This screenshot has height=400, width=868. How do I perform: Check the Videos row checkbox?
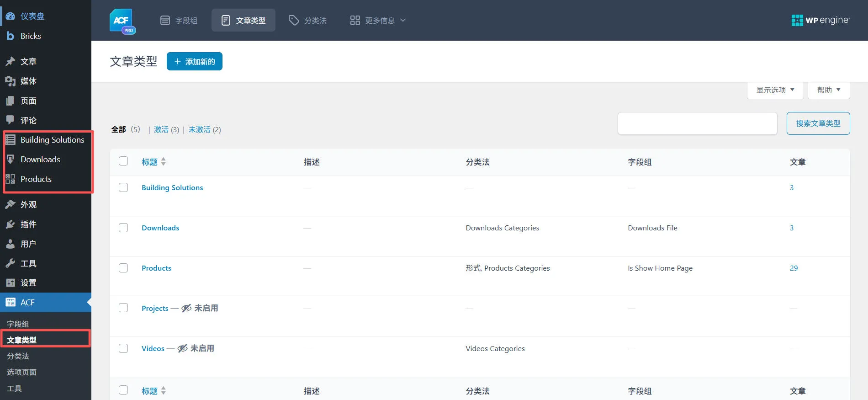pos(123,348)
